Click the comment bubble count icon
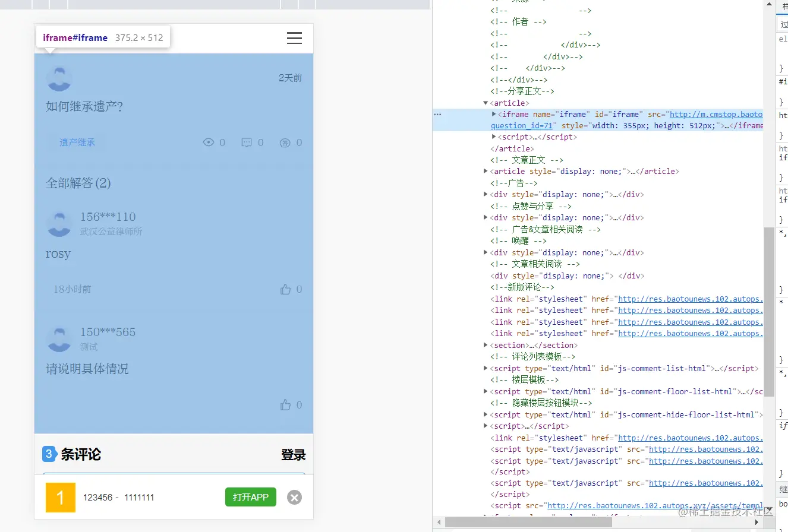Viewport: 788px width, 532px height. [x=247, y=142]
